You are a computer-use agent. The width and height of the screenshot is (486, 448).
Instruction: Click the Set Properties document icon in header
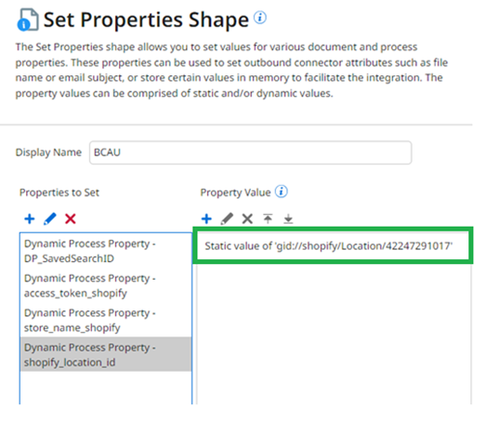tap(28, 20)
